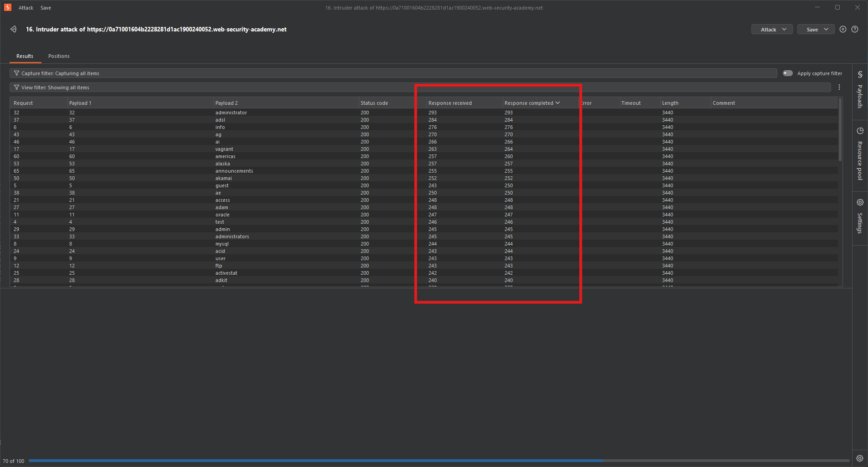Viewport: 868px width, 467px height.
Task: Select the row with payload adkit
Action: point(424,280)
